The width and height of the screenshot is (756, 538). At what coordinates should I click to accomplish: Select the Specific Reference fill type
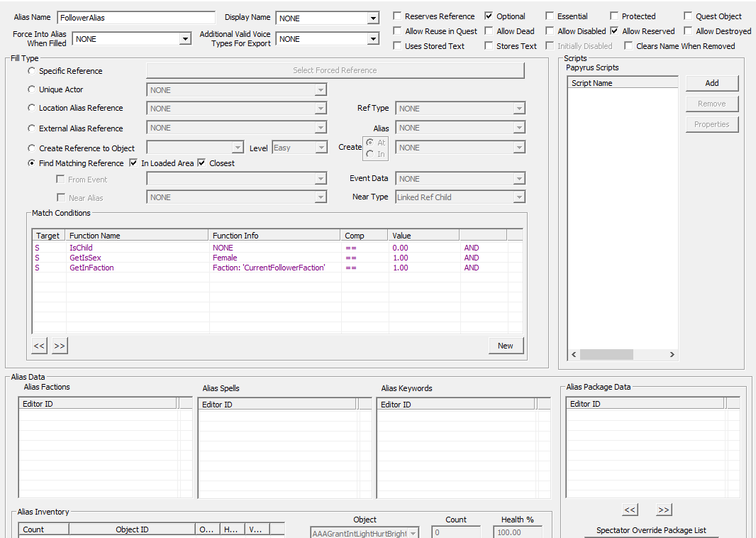(30, 71)
